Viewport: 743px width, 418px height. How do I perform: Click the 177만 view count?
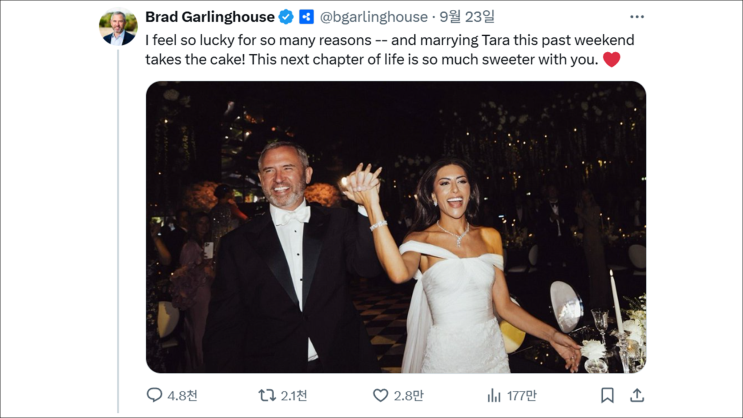click(x=521, y=395)
